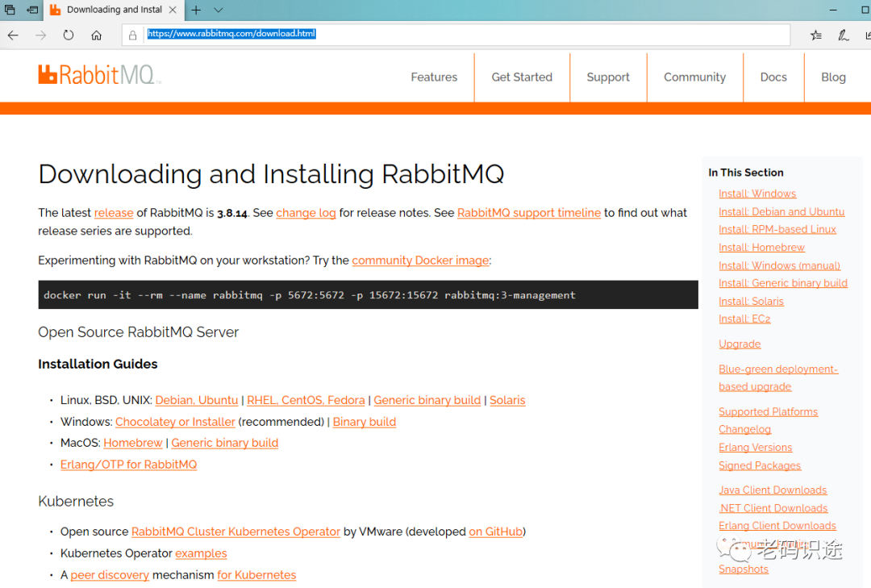Open sidebar Install: Solaris link
The image size is (871, 588).
click(x=751, y=301)
